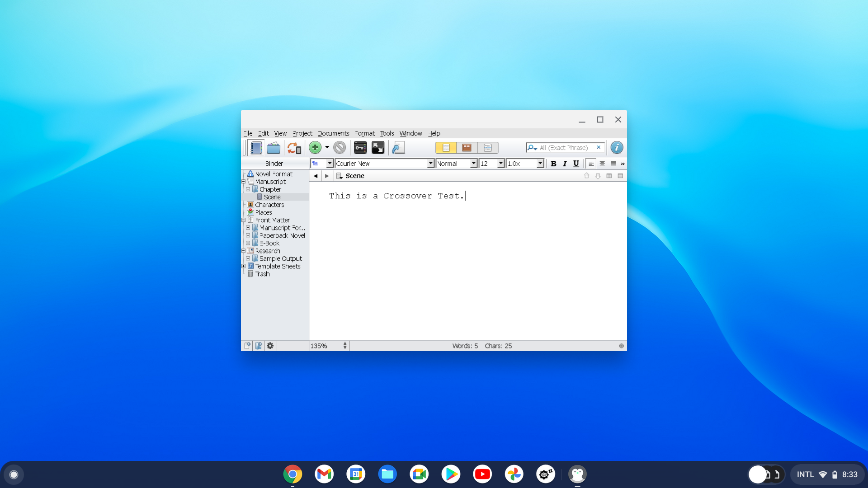Sync project with mobile devices

[294, 147]
